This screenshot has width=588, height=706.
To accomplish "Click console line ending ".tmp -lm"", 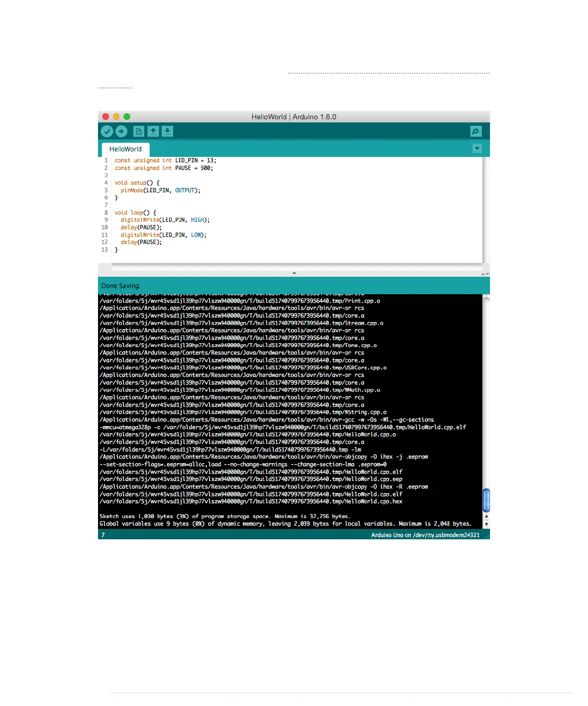I will [x=230, y=450].
